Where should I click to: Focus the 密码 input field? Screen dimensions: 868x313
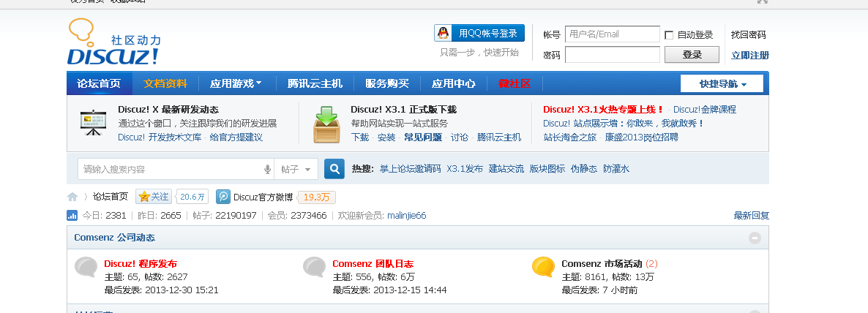pyautogui.click(x=613, y=55)
